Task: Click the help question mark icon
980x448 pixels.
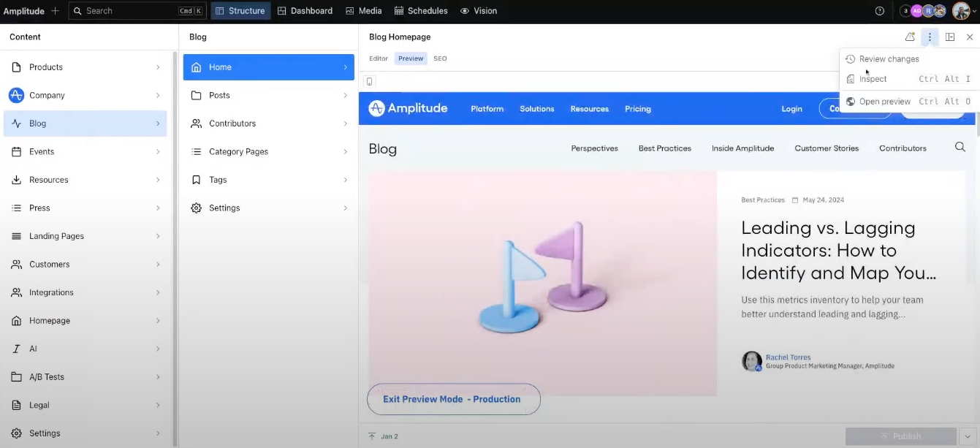Action: (880, 11)
